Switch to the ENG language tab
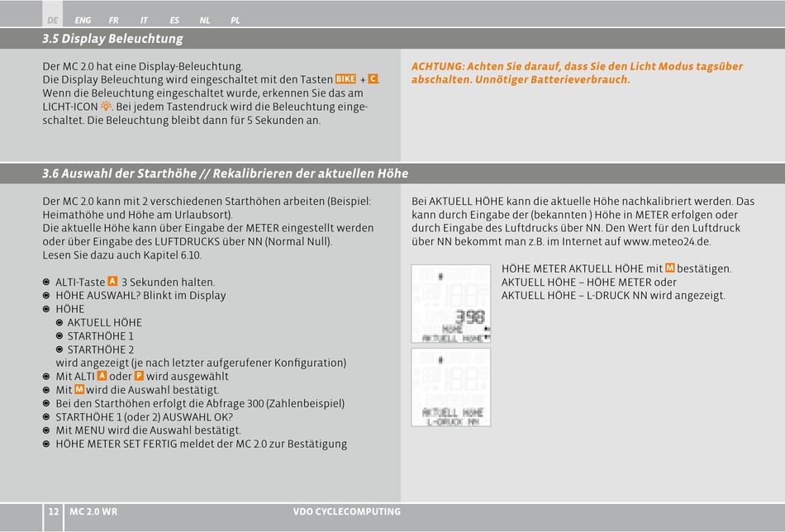The image size is (785, 532). click(83, 21)
